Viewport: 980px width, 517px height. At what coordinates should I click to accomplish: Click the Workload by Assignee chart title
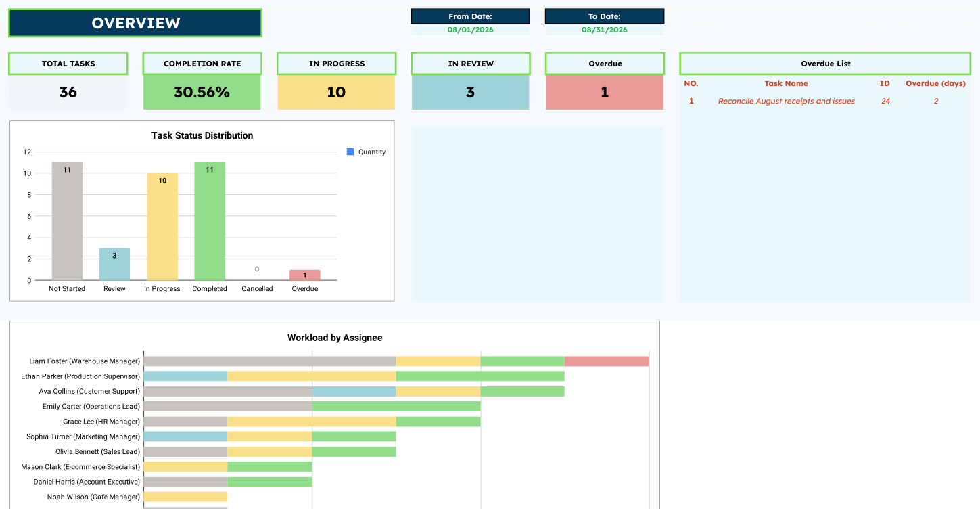click(335, 338)
